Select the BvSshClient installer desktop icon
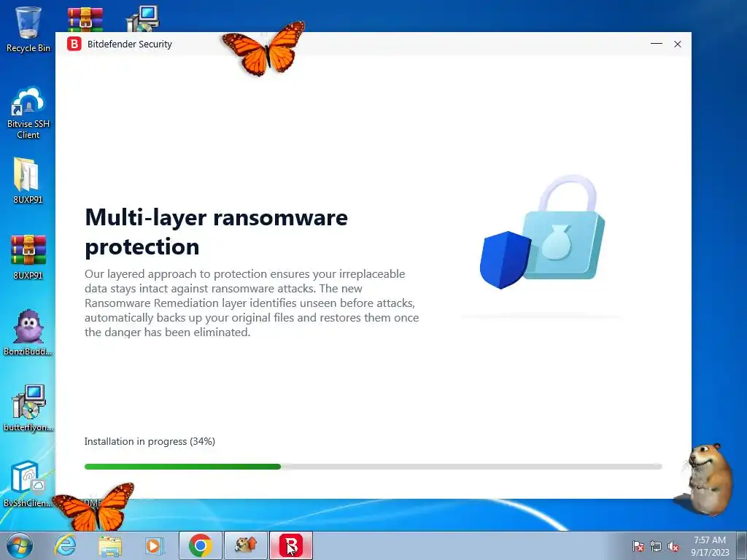 pos(28,484)
